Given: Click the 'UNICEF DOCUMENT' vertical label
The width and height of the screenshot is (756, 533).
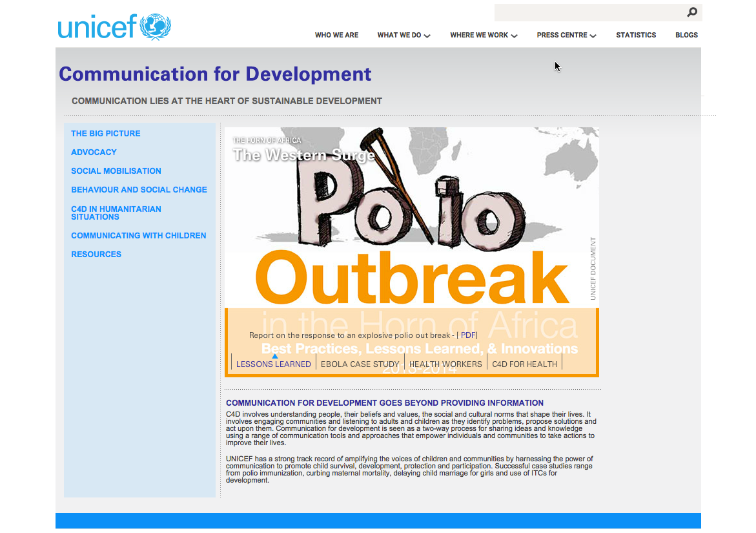Looking at the screenshot, I should tap(593, 269).
